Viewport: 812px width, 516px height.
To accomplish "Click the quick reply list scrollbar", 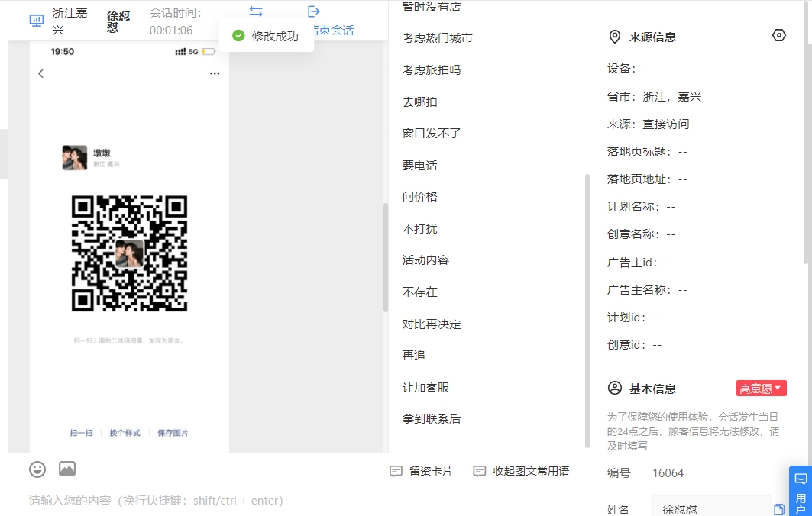I will click(587, 311).
